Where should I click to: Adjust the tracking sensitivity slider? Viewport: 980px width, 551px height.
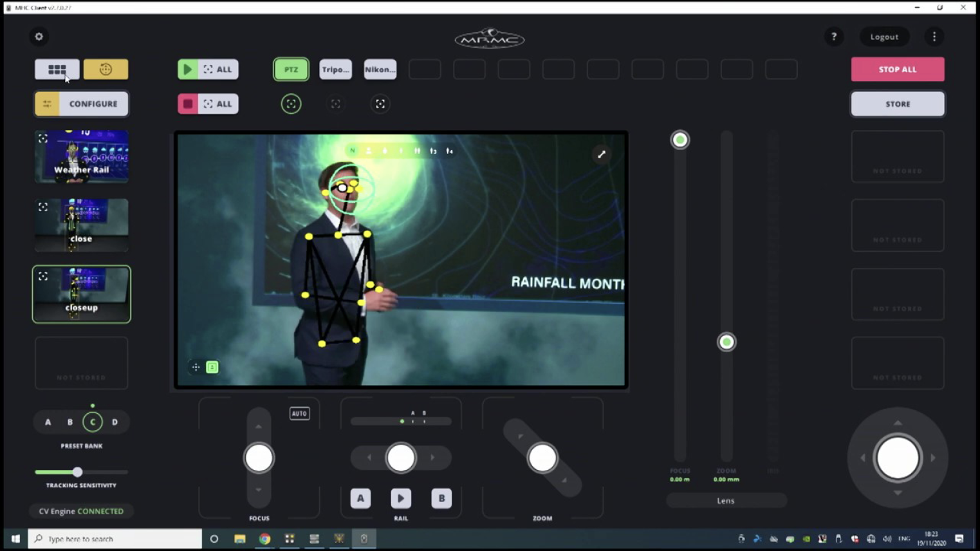77,472
